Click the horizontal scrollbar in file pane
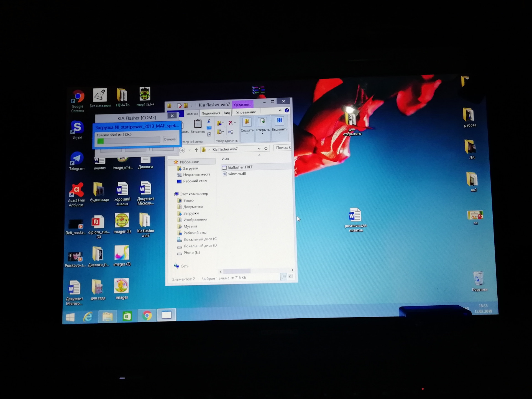The height and width of the screenshot is (399, 532). pyautogui.click(x=237, y=271)
